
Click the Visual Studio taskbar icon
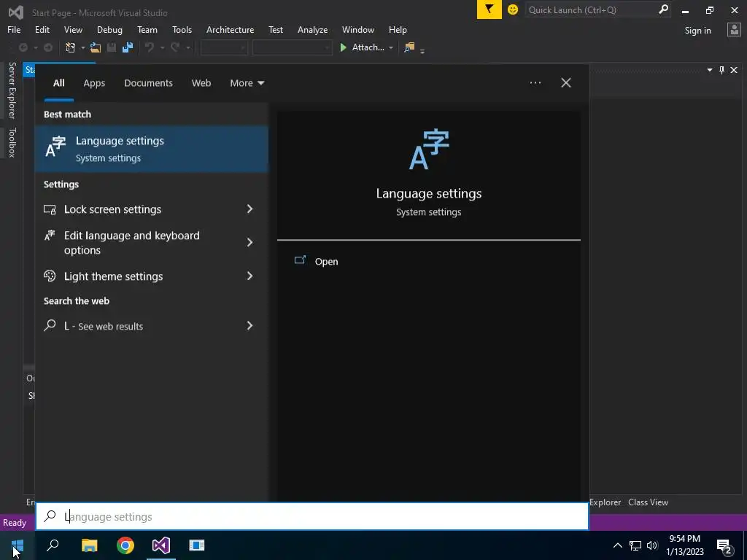(161, 545)
